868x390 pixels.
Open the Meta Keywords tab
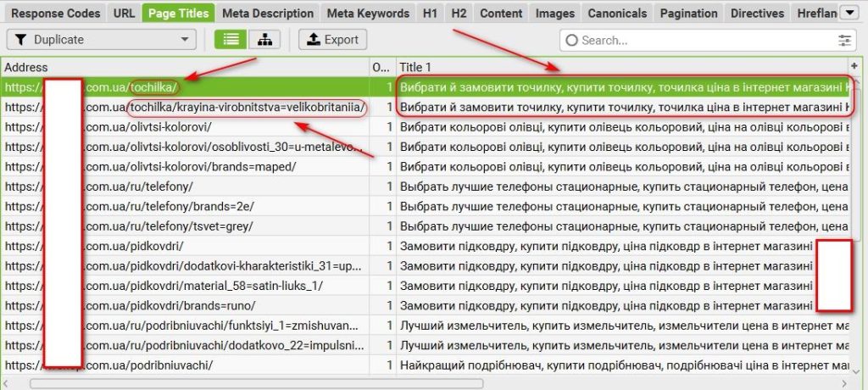tap(368, 14)
